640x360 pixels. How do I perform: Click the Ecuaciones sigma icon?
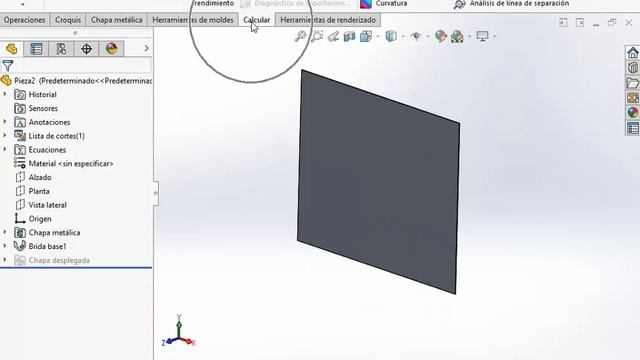(x=20, y=150)
